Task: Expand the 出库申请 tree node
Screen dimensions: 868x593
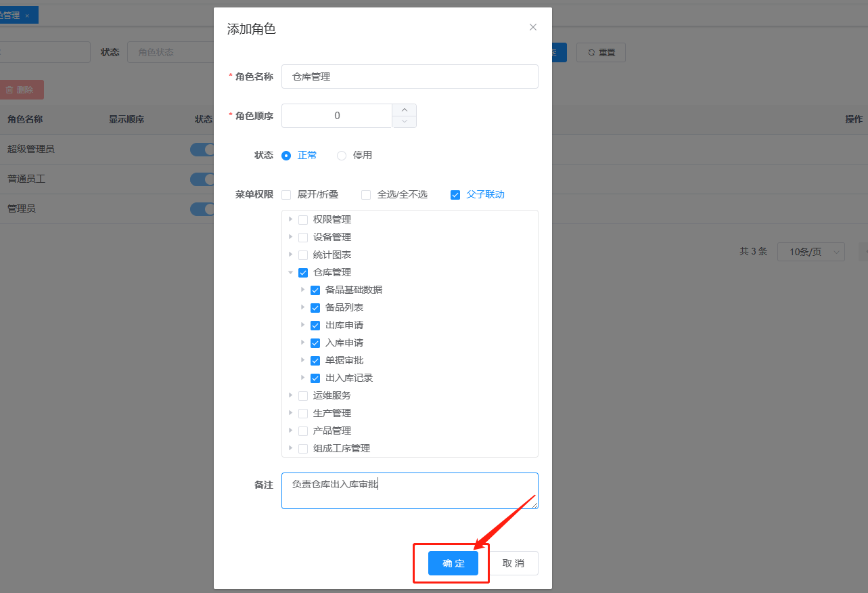Action: 303,325
